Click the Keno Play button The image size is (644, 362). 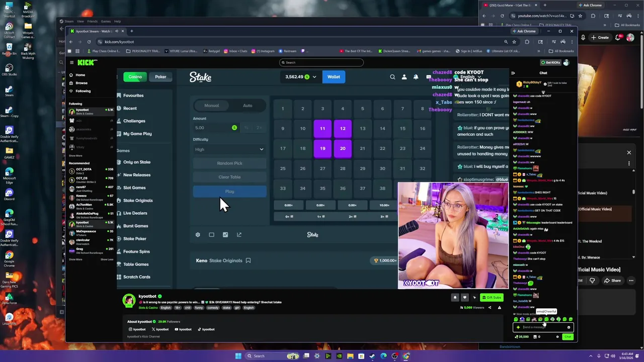[229, 192]
